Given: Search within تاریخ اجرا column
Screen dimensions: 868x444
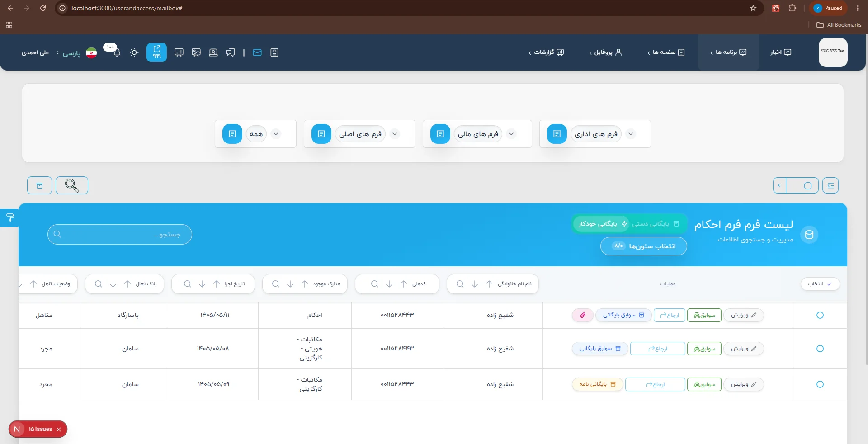Looking at the screenshot, I should (188, 284).
